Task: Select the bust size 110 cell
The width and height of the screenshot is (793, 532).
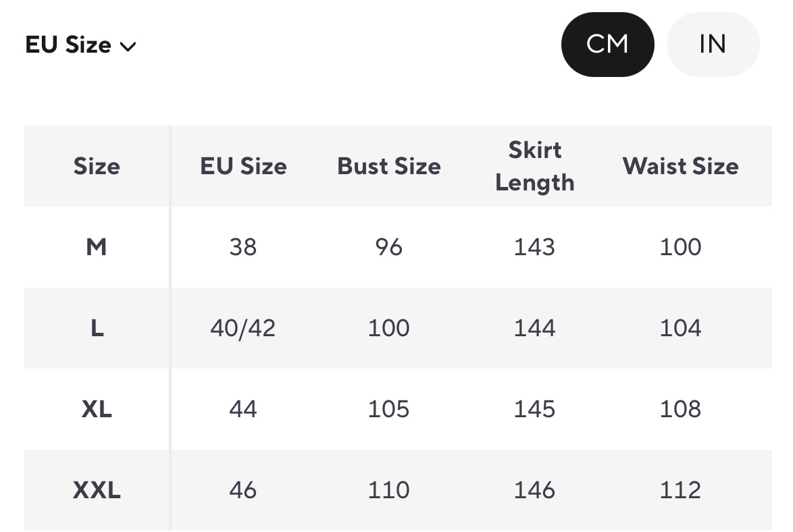Action: tap(389, 490)
